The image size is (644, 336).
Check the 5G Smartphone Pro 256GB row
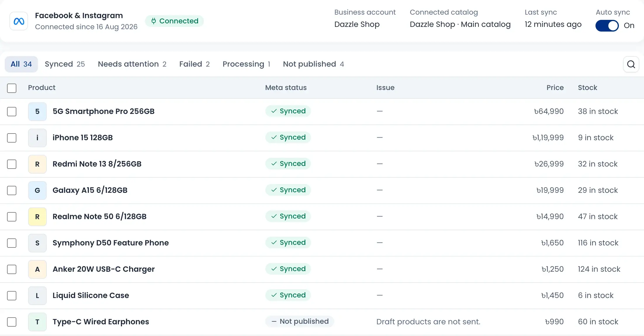[x=12, y=111]
